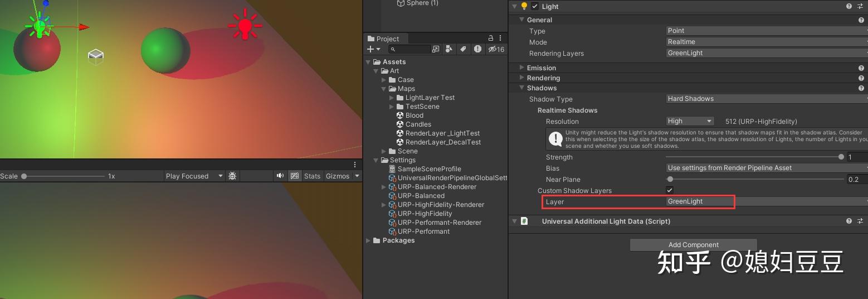Click the red light gizmo in Scene view
Image resolution: width=868 pixels, height=299 pixels.
point(245,26)
